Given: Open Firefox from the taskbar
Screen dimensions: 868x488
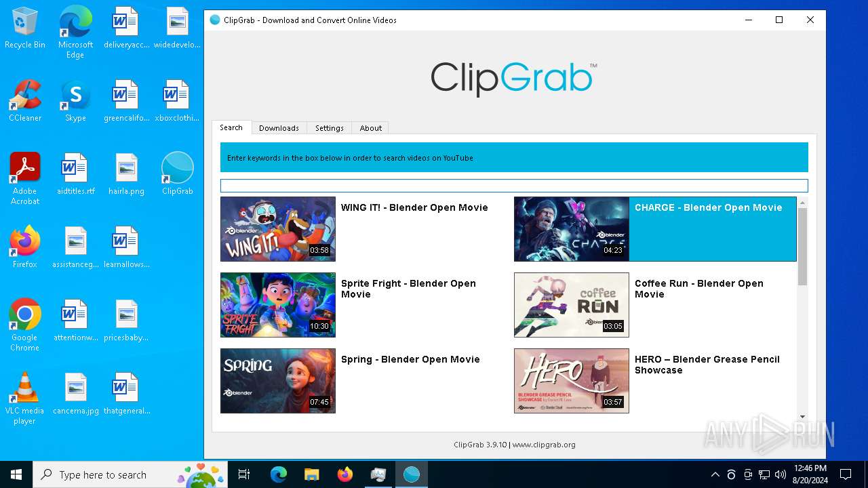Looking at the screenshot, I should point(345,474).
